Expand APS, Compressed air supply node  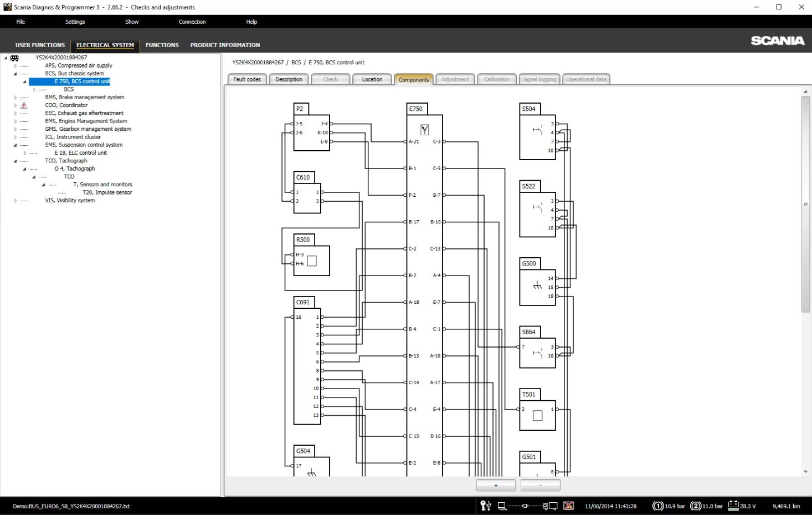(16, 65)
